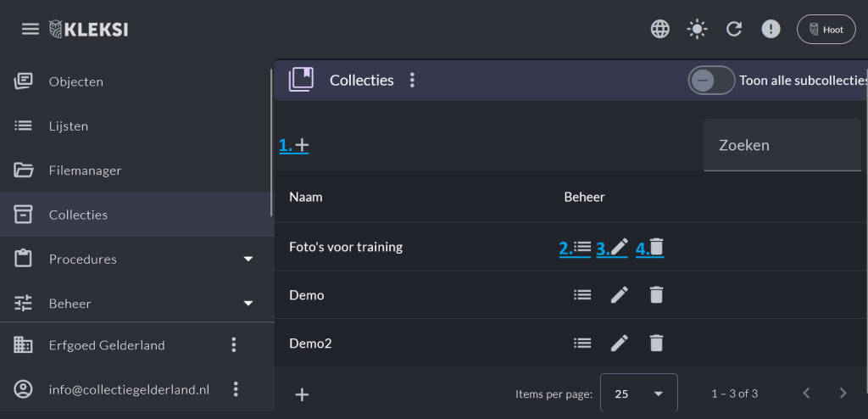This screenshot has height=419, width=868.
Task: Delete the Foto's voor training collection
Action: [656, 247]
